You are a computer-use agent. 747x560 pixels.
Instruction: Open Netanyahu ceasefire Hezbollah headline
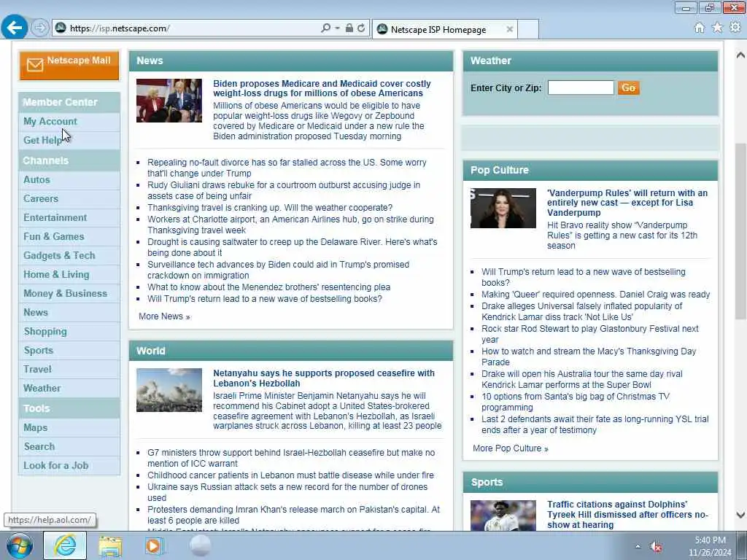click(323, 378)
